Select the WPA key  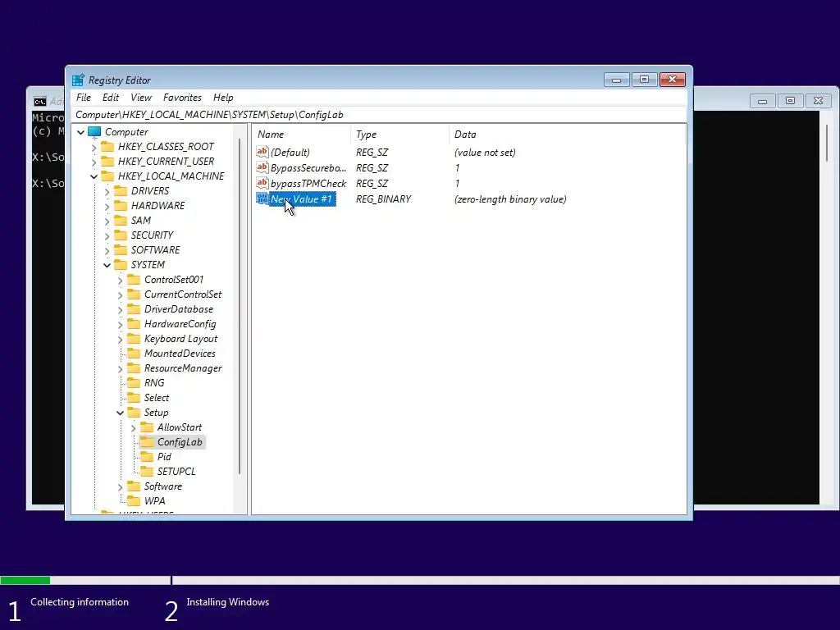pyautogui.click(x=154, y=501)
